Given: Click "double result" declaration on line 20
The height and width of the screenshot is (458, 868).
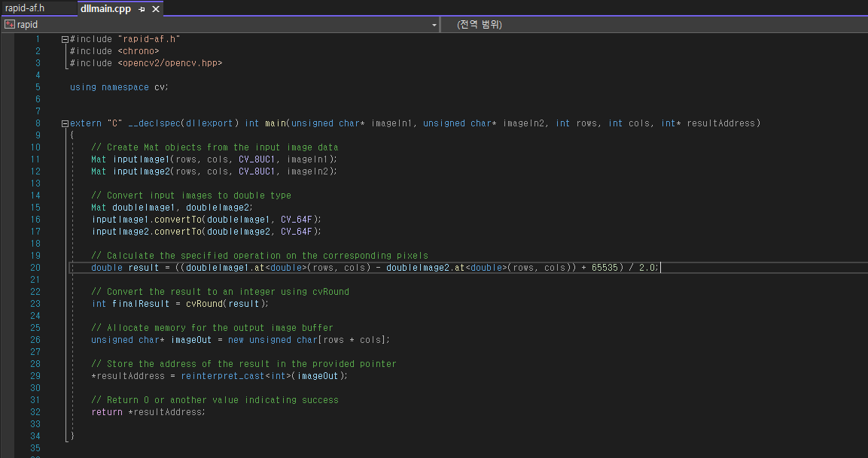Looking at the screenshot, I should [x=125, y=268].
